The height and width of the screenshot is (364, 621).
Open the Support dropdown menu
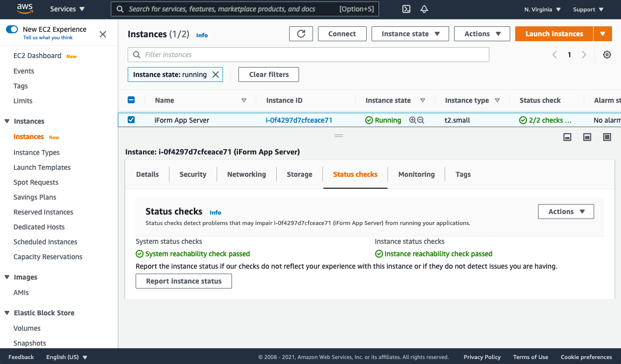pyautogui.click(x=588, y=9)
